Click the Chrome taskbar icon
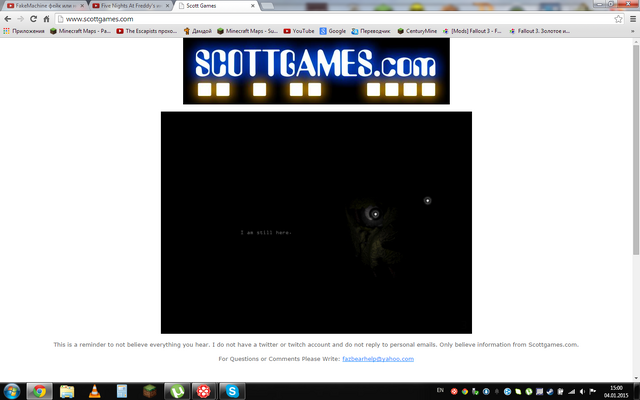 (x=39, y=391)
